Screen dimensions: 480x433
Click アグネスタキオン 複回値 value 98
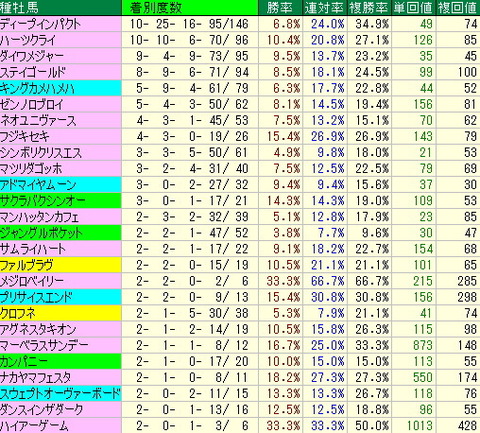point(470,329)
